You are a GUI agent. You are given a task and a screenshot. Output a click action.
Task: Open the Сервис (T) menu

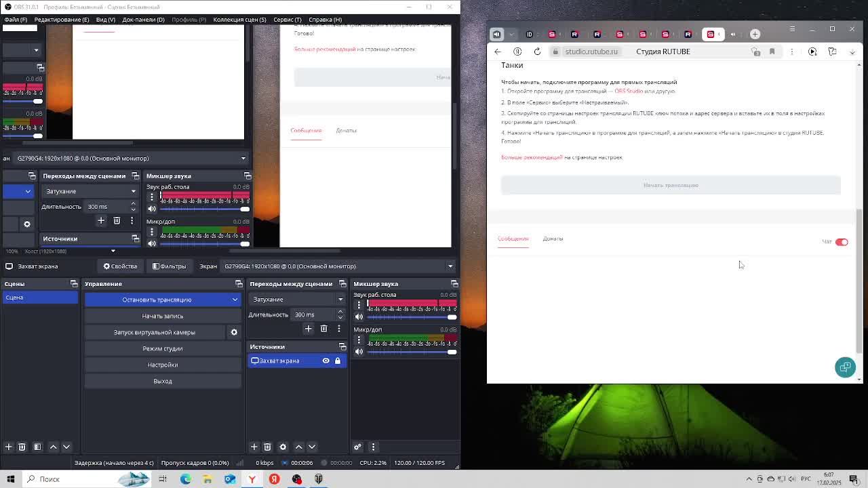pos(288,20)
